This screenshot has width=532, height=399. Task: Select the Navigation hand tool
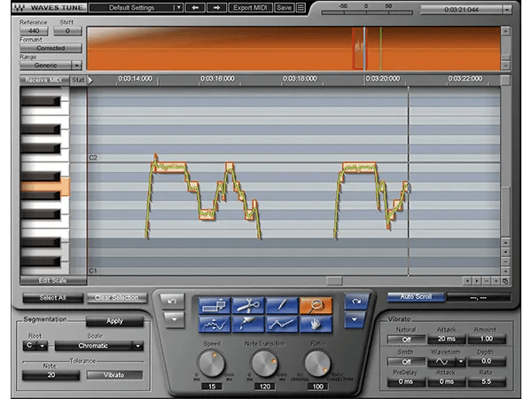316,325
